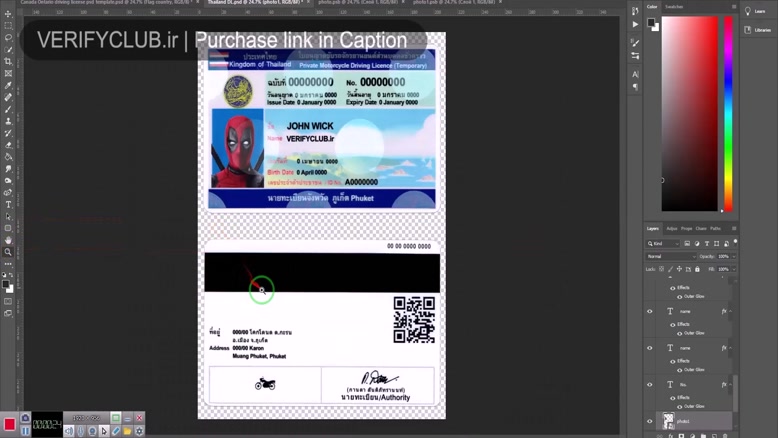The height and width of the screenshot is (438, 778).
Task: Select the Crop tool
Action: [8, 61]
